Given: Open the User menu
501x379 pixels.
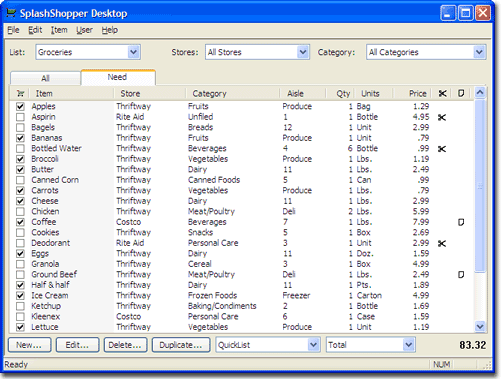Looking at the screenshot, I should (84, 30).
